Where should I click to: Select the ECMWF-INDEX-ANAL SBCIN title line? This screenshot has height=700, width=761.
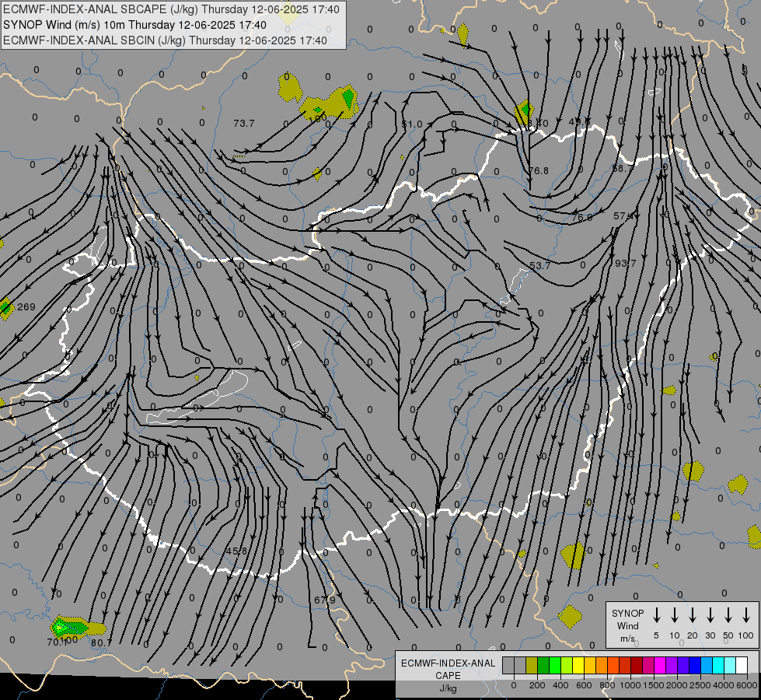click(x=165, y=40)
